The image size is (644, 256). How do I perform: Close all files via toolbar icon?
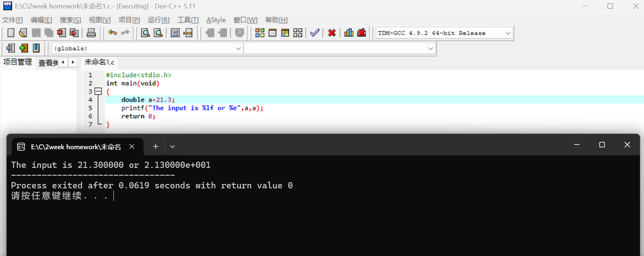click(74, 33)
